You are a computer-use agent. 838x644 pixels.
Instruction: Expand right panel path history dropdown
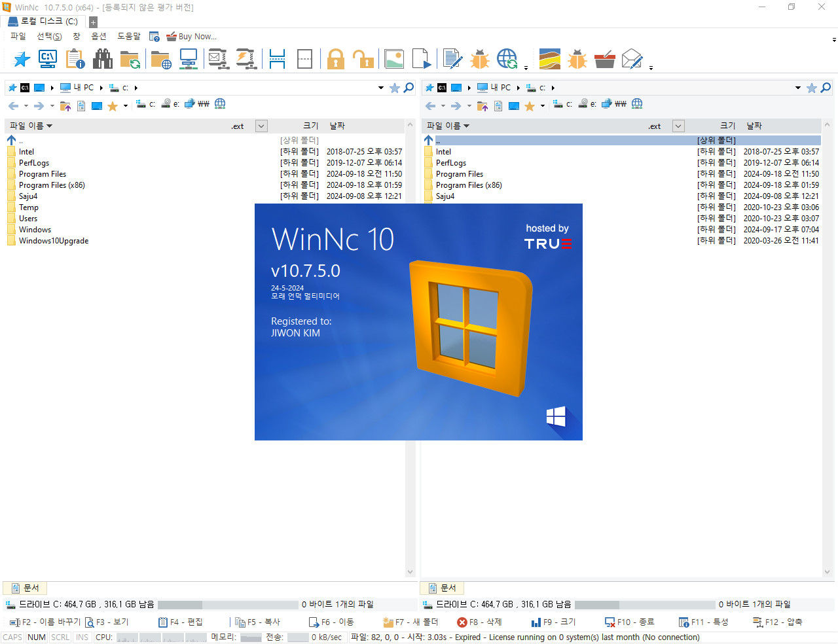point(798,88)
